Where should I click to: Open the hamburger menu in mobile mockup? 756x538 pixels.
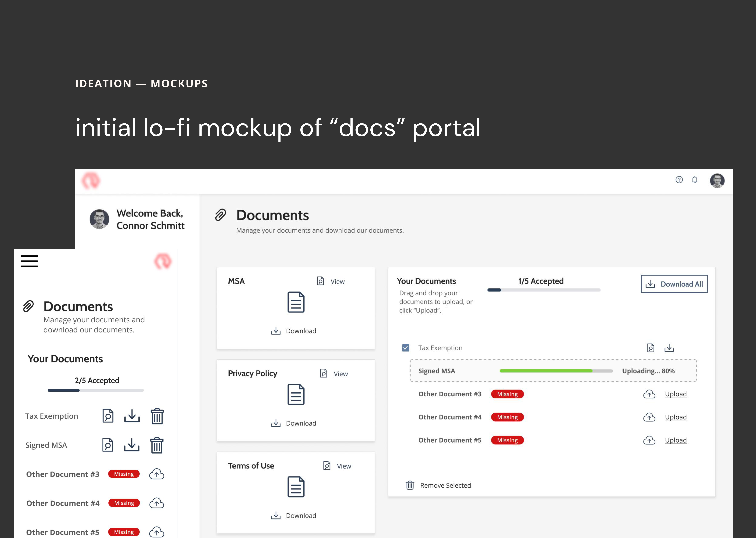click(x=29, y=261)
